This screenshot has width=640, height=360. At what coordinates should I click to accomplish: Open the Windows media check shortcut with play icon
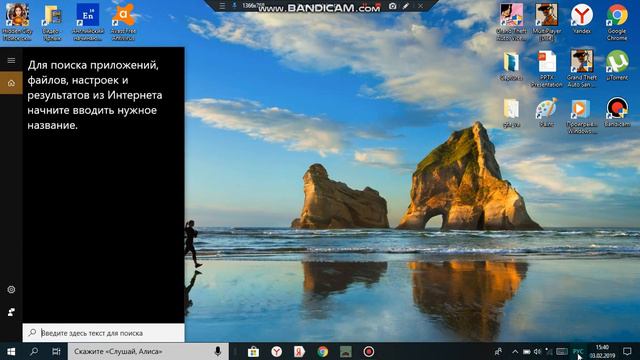(582, 116)
